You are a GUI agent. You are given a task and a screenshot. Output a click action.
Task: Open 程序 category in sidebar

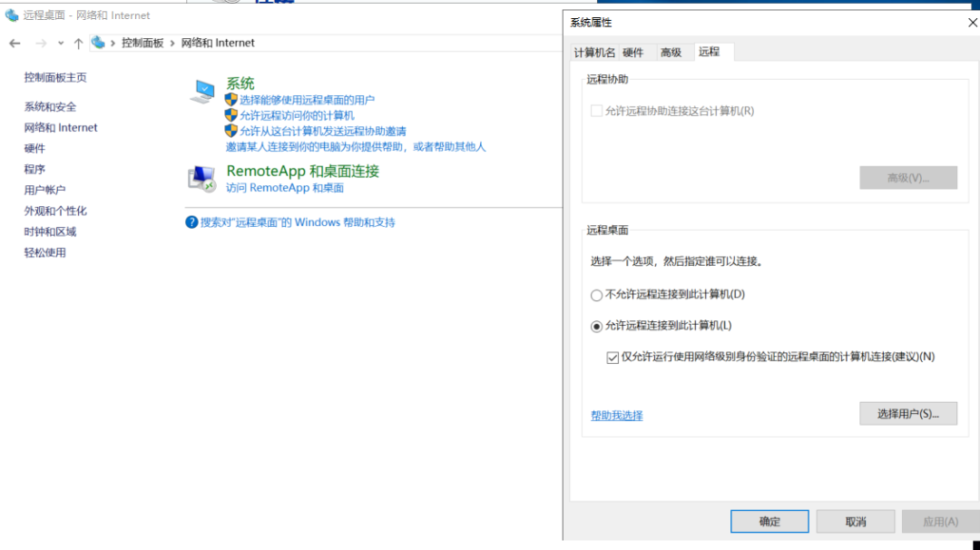click(34, 170)
